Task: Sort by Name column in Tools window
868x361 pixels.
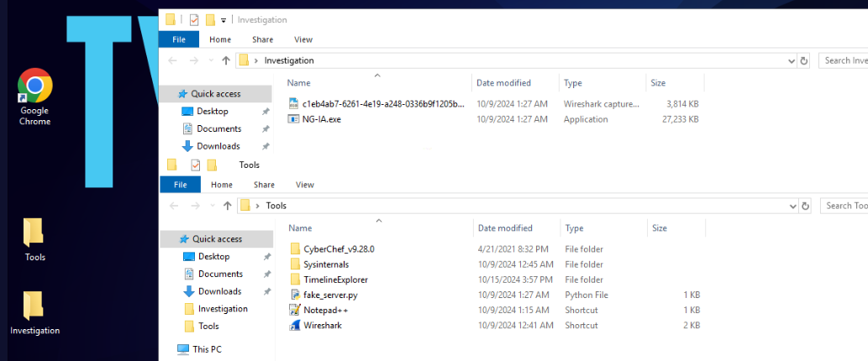Action: pos(301,228)
